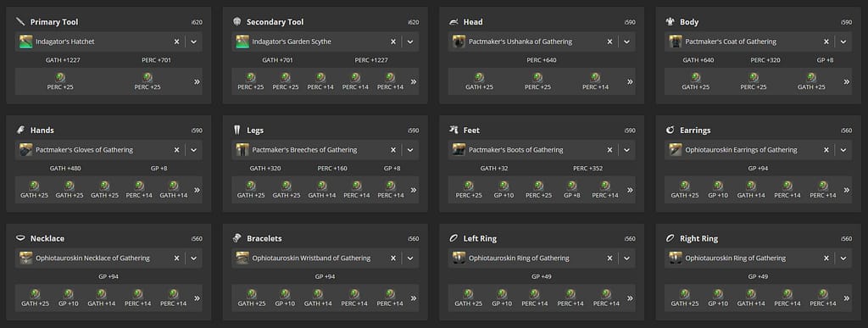Remove Indagator's Garden Scythe with X

click(393, 42)
